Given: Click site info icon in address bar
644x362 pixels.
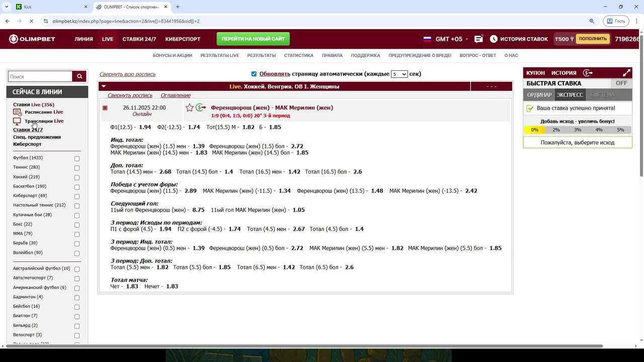Looking at the screenshot, I should tap(46, 21).
